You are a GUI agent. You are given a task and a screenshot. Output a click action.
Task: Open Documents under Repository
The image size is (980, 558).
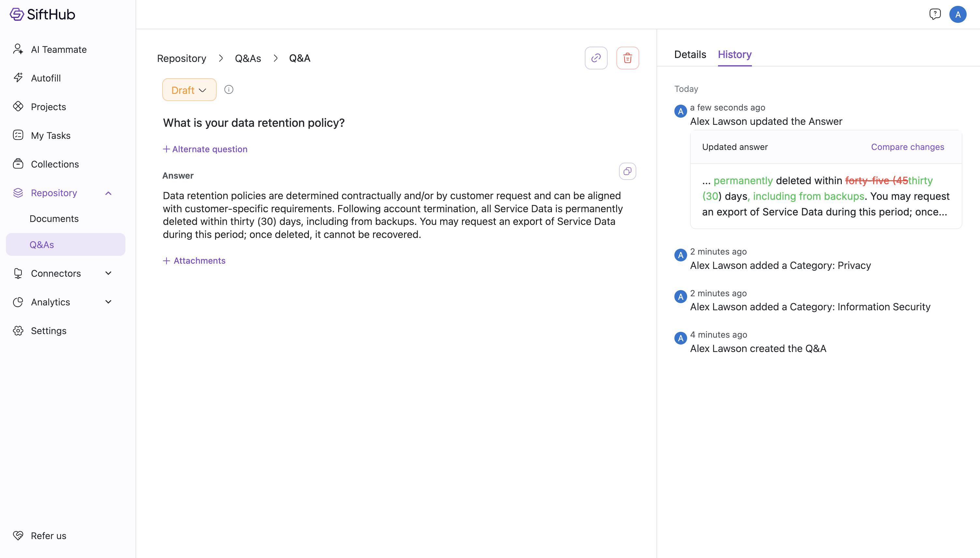point(54,218)
